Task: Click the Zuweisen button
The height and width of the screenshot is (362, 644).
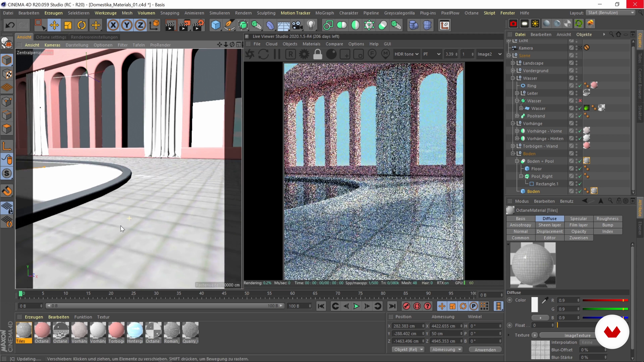Action: (x=578, y=238)
